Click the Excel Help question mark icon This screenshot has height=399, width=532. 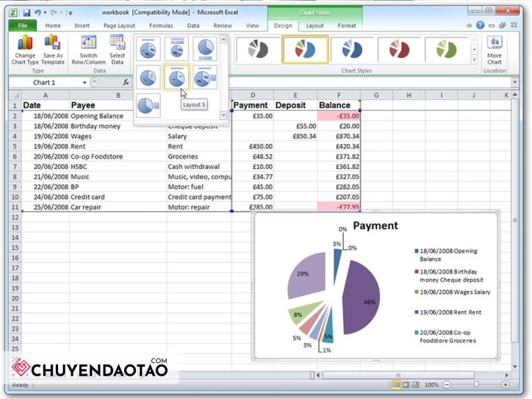click(480, 25)
